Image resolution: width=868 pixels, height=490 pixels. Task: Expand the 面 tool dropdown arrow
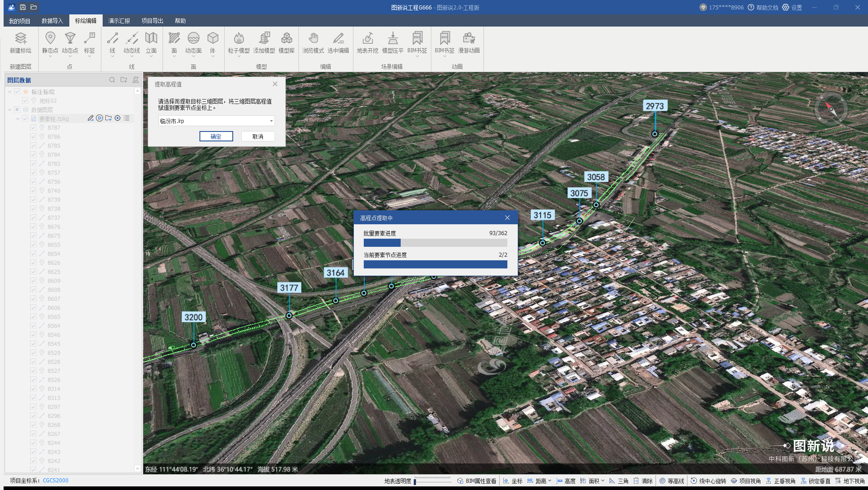174,56
